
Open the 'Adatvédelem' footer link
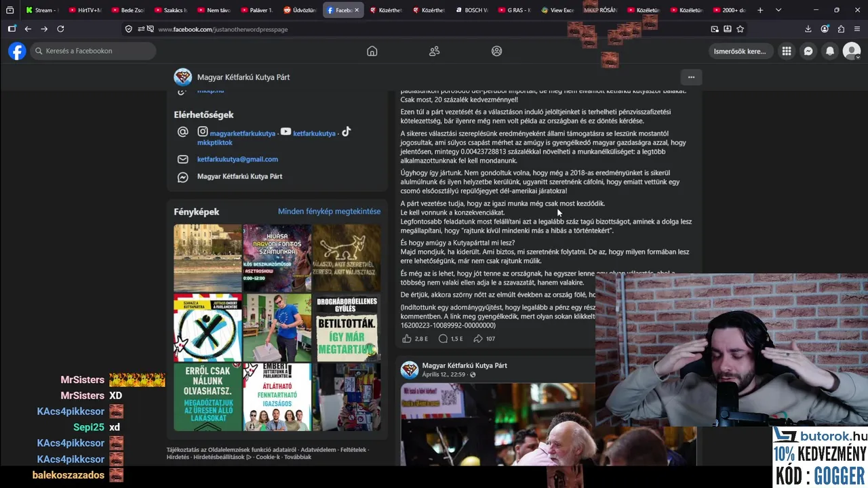click(318, 450)
